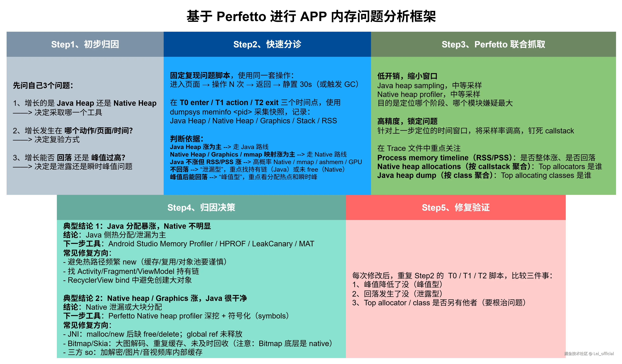The width and height of the screenshot is (622, 364).
Task: Click the Step5 修复验证 header
Action: [456, 207]
